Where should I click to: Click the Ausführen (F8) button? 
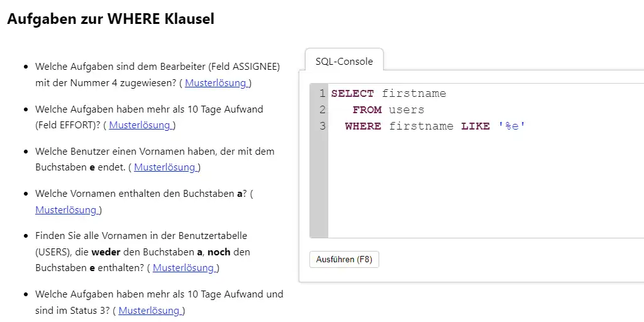pyautogui.click(x=344, y=259)
